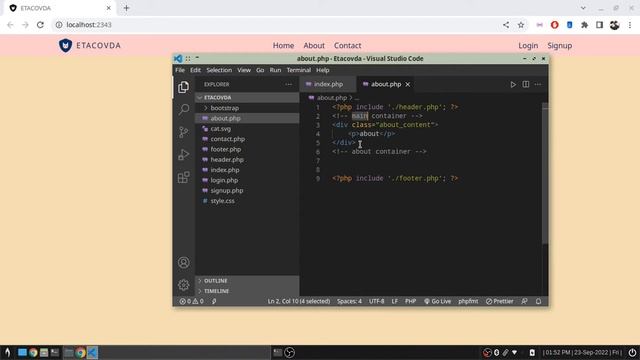Viewport: 640px width, 360px height.
Task: Open editor More Actions ellipsis
Action: [x=538, y=84]
